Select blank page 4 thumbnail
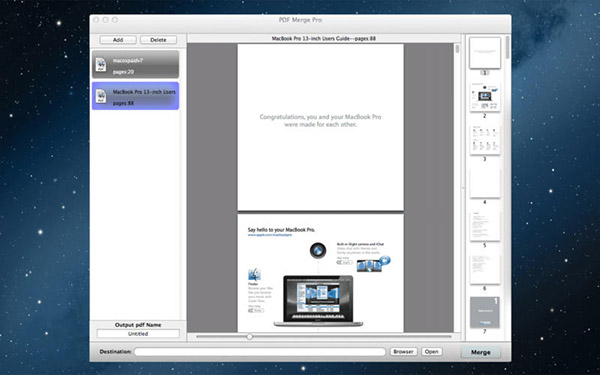 (485, 183)
